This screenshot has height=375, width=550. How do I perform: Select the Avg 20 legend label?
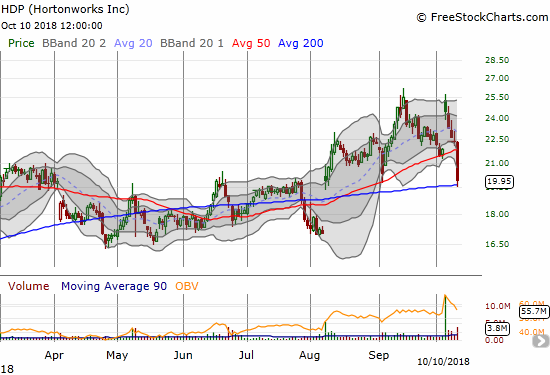tap(133, 43)
